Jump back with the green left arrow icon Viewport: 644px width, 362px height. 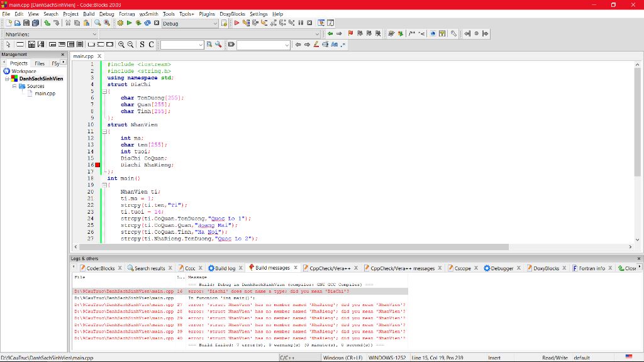pyautogui.click(x=330, y=34)
